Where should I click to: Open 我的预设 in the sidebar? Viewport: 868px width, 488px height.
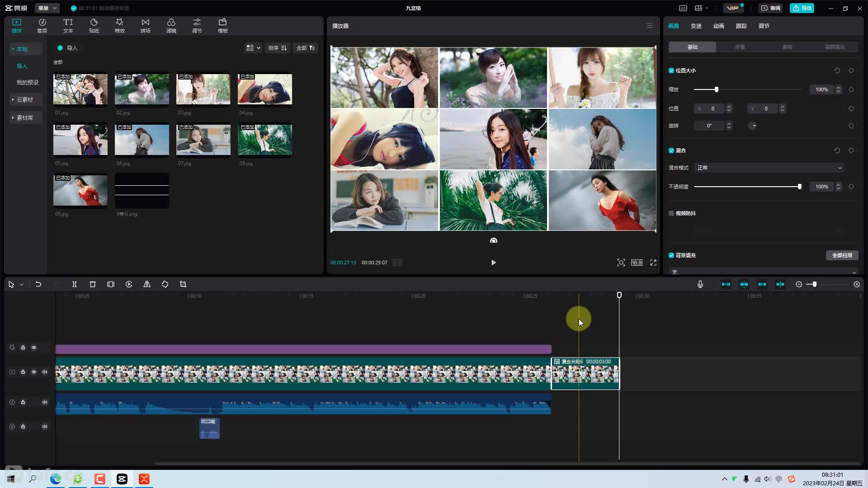point(28,82)
